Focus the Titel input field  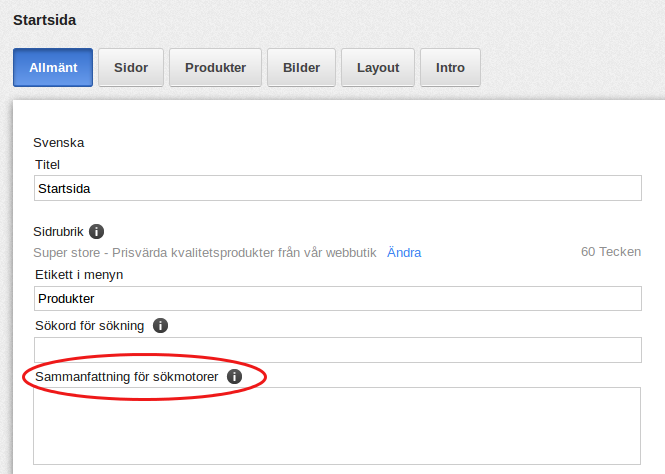coord(338,188)
